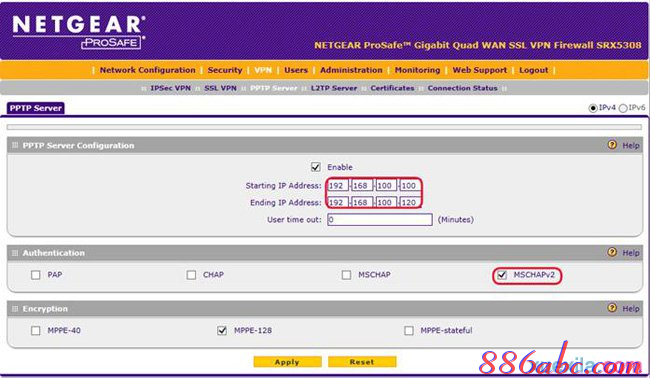
Task: Enable MPPE-40 encryption
Action: tap(36, 330)
